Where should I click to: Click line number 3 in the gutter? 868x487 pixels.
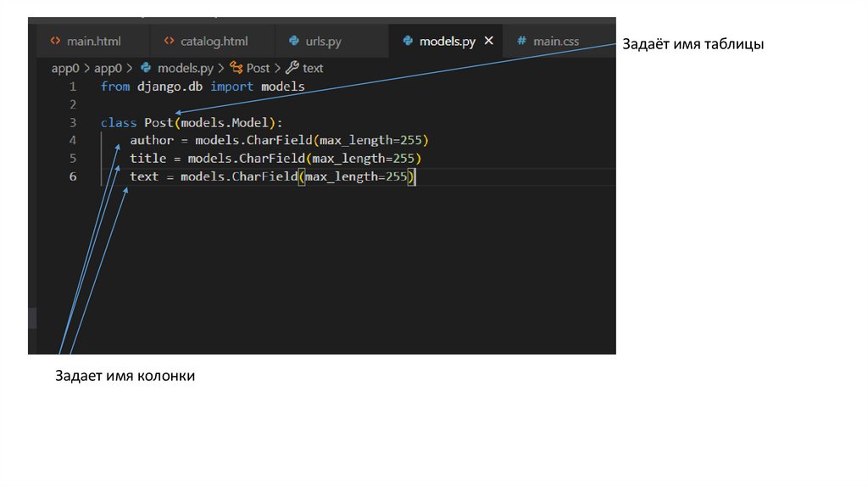click(x=73, y=122)
